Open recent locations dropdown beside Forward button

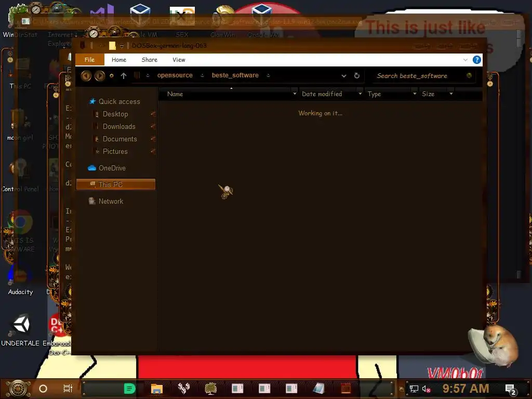point(111,76)
